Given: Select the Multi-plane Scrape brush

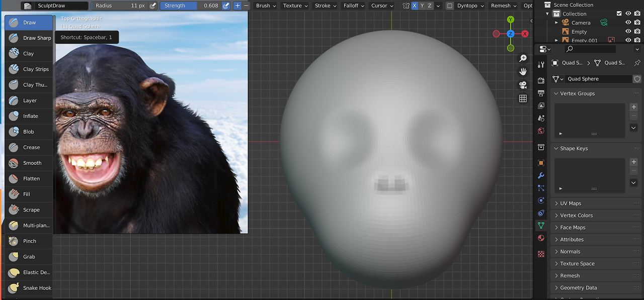Looking at the screenshot, I should [29, 226].
